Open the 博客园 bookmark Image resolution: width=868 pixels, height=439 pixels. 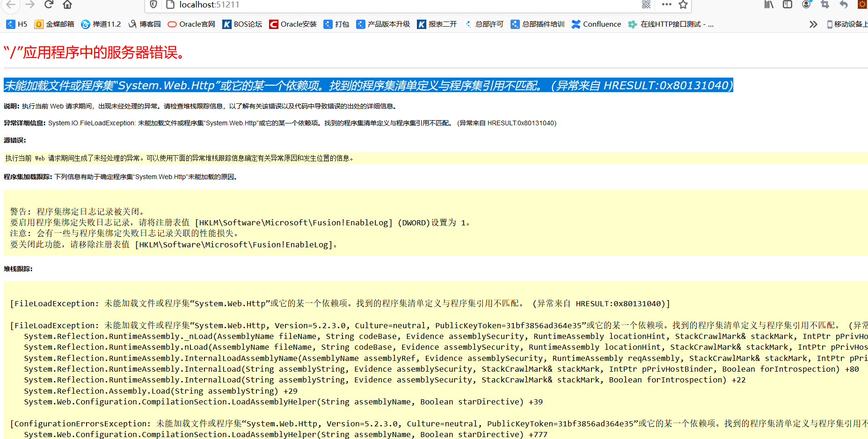click(145, 24)
